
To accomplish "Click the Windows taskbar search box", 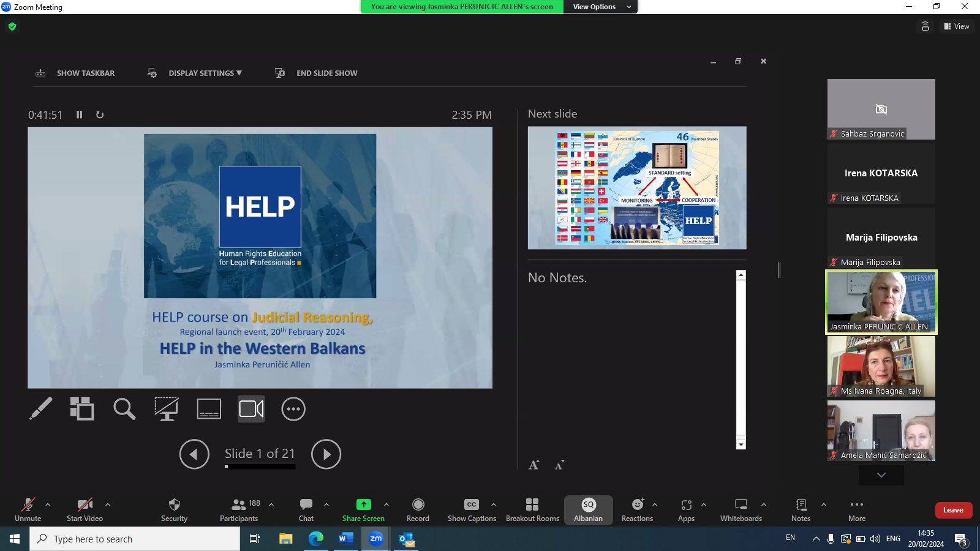I will (x=135, y=539).
